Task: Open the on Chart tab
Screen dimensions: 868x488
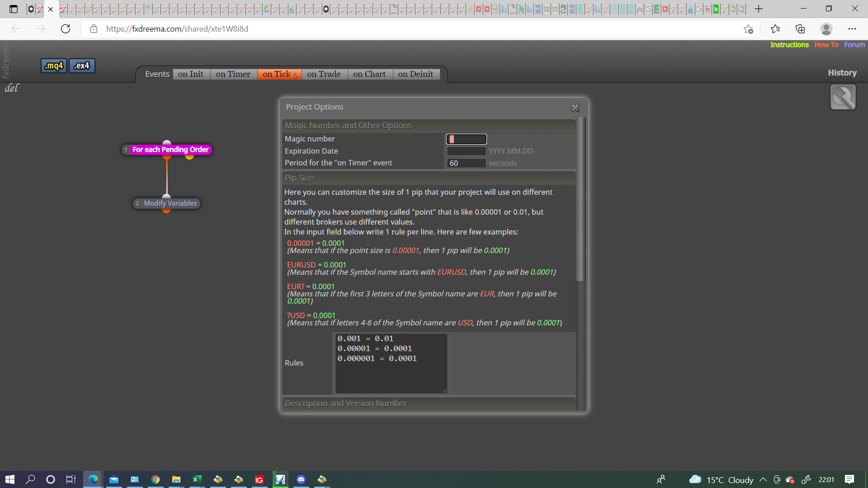Action: (x=369, y=74)
